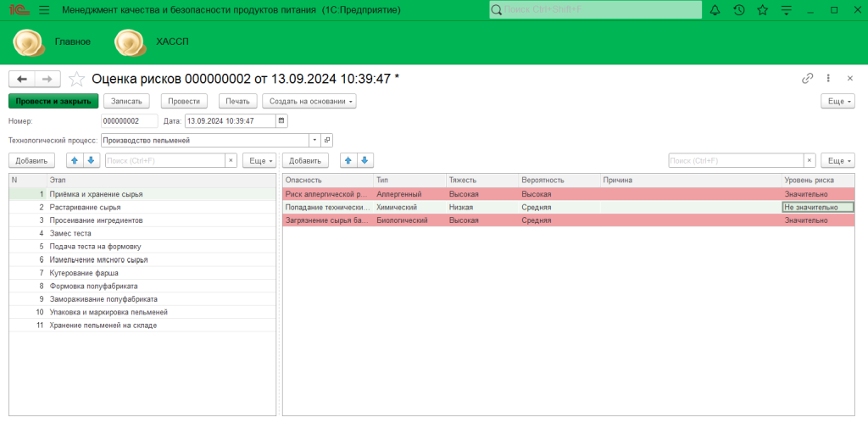Screen dimensions: 868x423
Task: Open calendar picker next to Дата field
Action: (x=270, y=121)
